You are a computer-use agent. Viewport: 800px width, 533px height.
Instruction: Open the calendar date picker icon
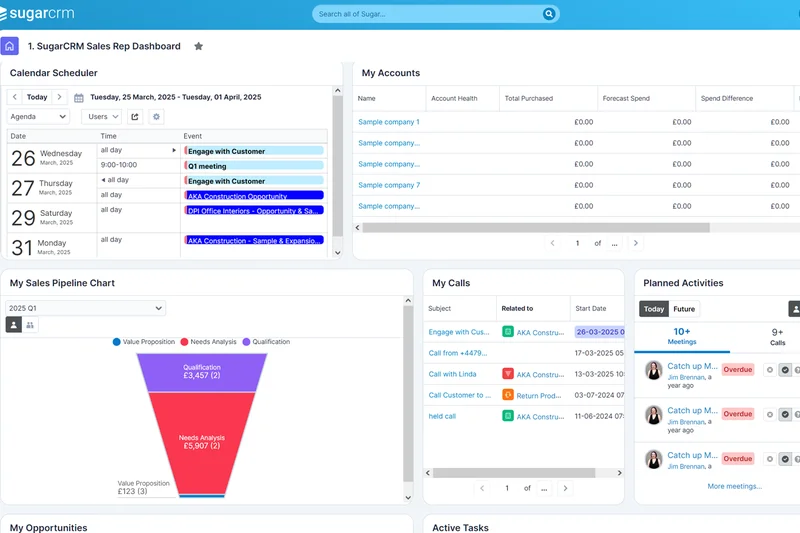79,98
